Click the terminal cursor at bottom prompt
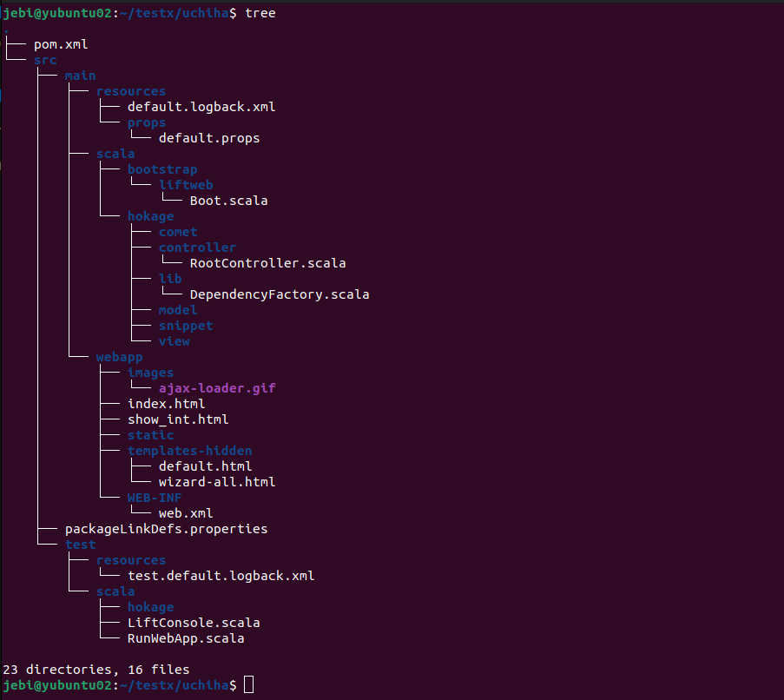 click(x=248, y=685)
